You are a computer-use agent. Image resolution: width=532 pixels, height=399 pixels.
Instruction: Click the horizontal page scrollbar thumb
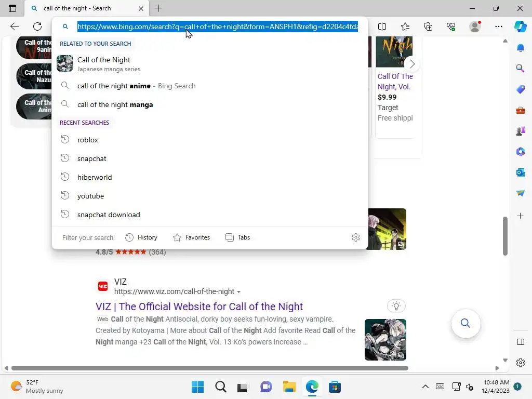[210, 368]
